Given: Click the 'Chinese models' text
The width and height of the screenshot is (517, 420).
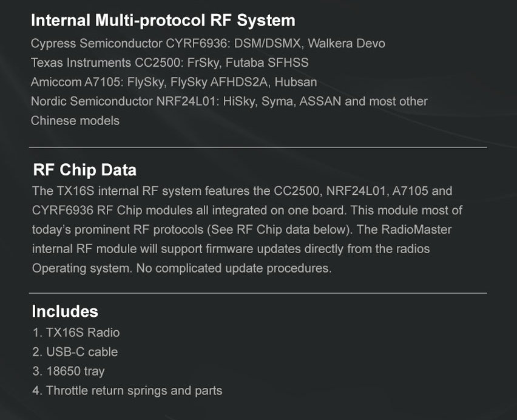Looking at the screenshot, I should 75,121.
